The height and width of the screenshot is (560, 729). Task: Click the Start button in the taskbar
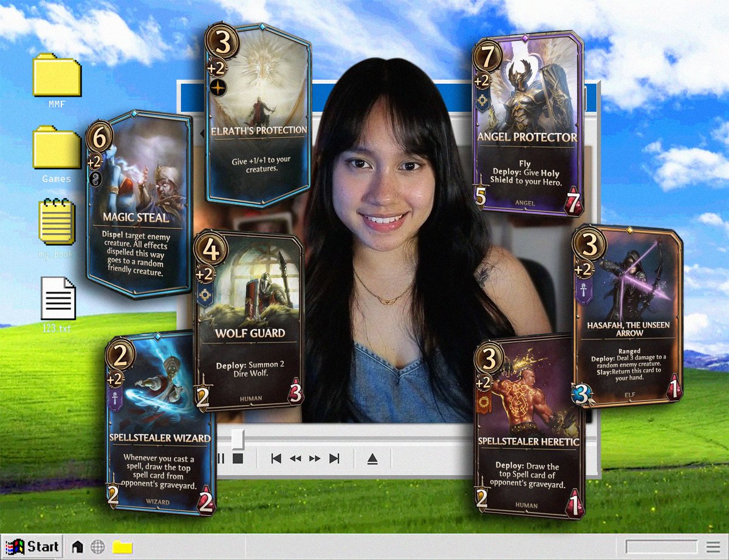pyautogui.click(x=32, y=547)
